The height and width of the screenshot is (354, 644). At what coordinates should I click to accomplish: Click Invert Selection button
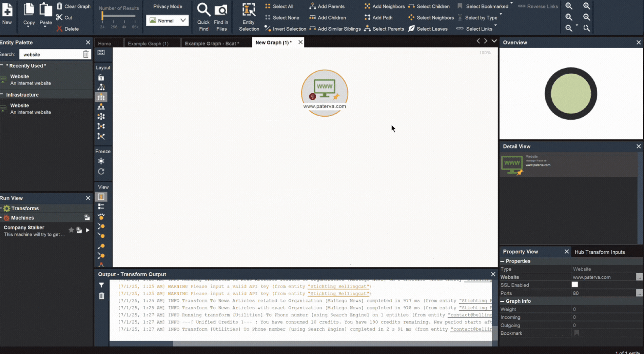(x=285, y=29)
